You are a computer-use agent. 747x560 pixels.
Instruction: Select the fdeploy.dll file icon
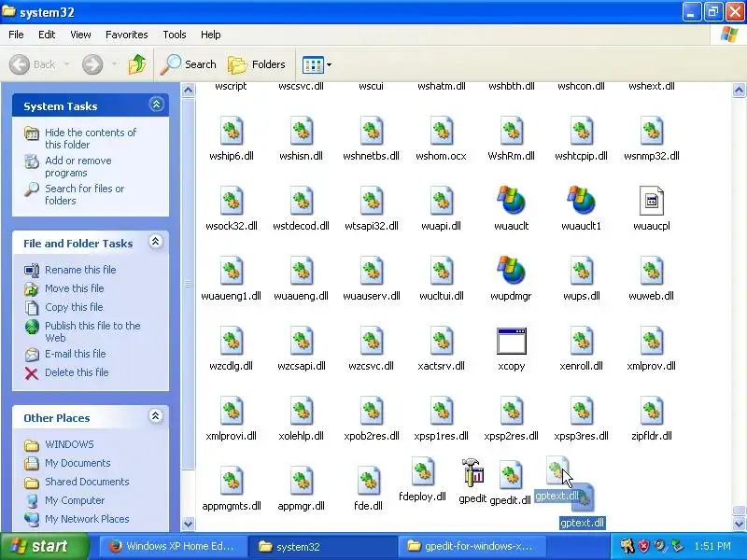(x=423, y=471)
